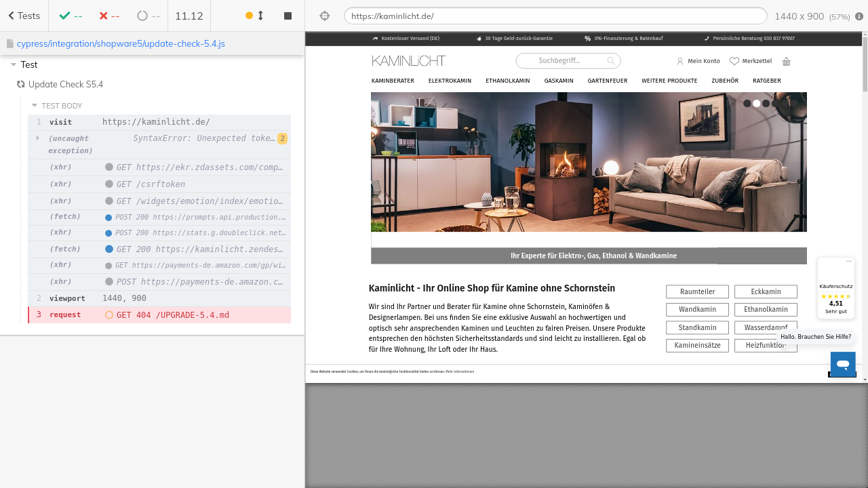Click the Merkzettel heart icon
868x488 pixels.
(734, 61)
